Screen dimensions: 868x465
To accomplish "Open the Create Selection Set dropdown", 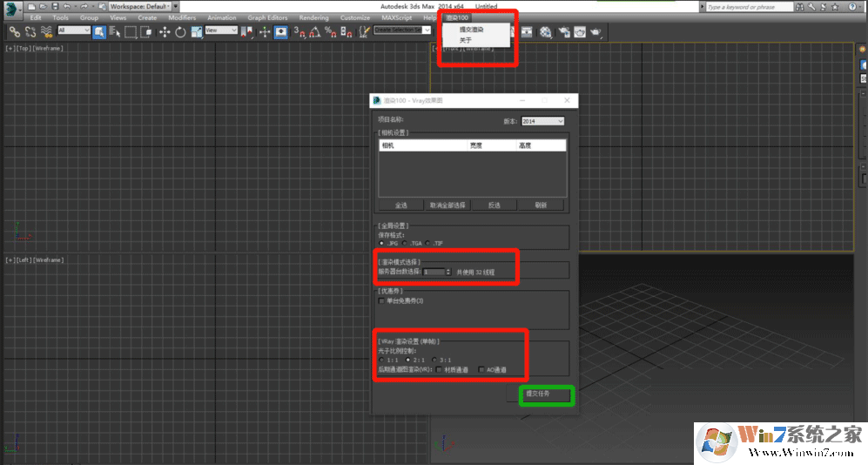I will tap(402, 30).
